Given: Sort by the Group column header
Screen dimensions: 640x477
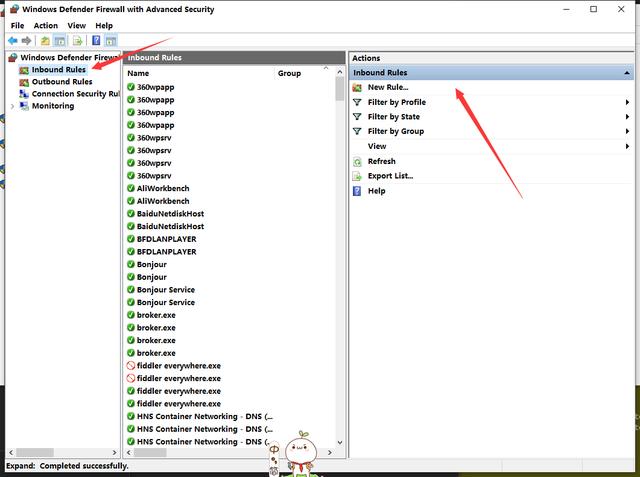Looking at the screenshot, I should point(289,73).
